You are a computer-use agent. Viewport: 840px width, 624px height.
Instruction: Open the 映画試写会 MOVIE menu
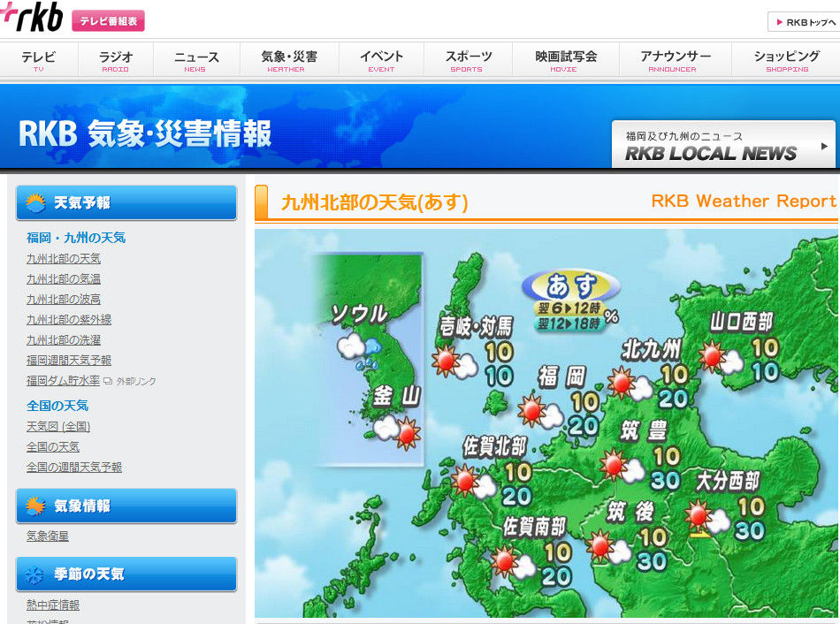pyautogui.click(x=566, y=60)
